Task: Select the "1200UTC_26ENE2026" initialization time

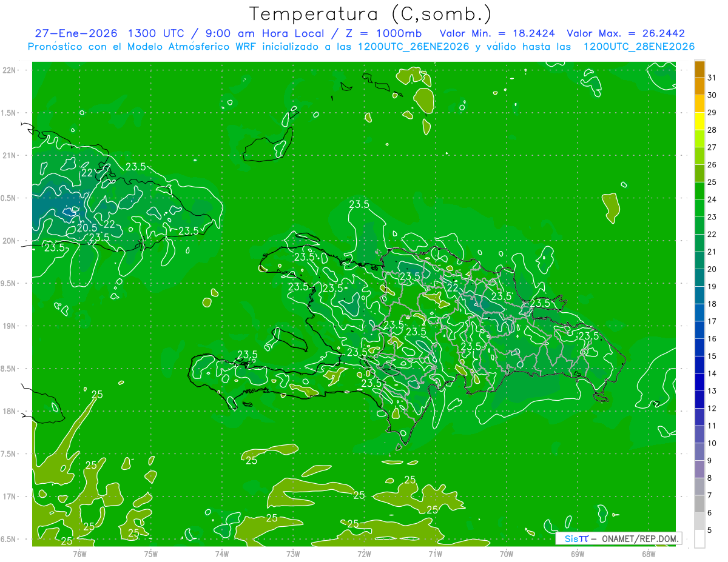Action: pos(413,47)
